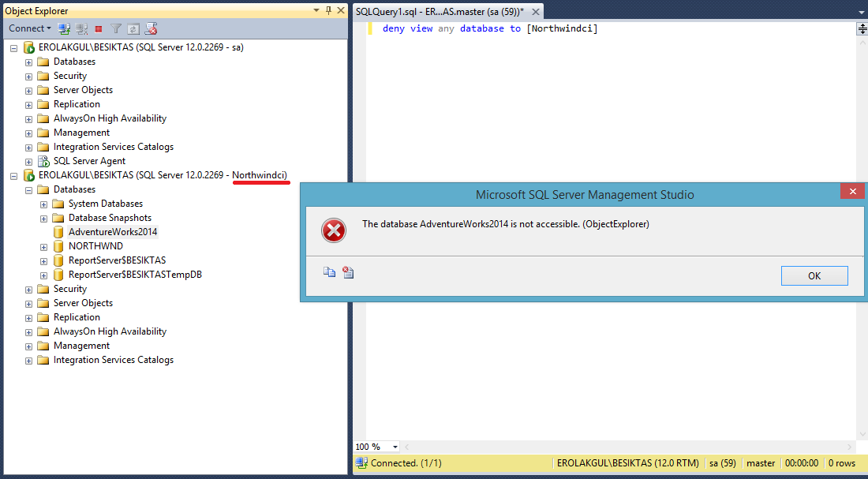Expand the NORTHWND database node
This screenshot has height=479, width=868.
(44, 246)
